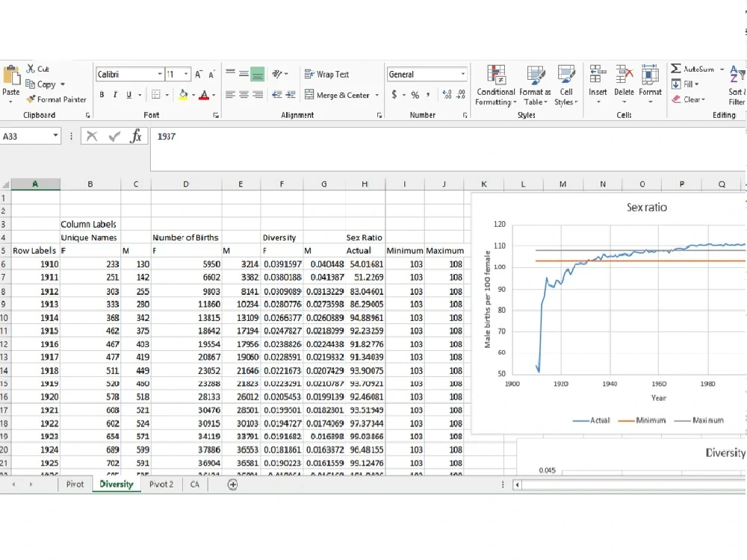Toggle bold formatting
This screenshot has height=560, width=747.
pyautogui.click(x=102, y=96)
